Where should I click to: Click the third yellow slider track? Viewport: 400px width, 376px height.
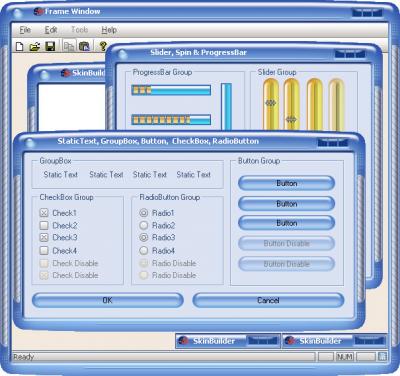(x=315, y=104)
